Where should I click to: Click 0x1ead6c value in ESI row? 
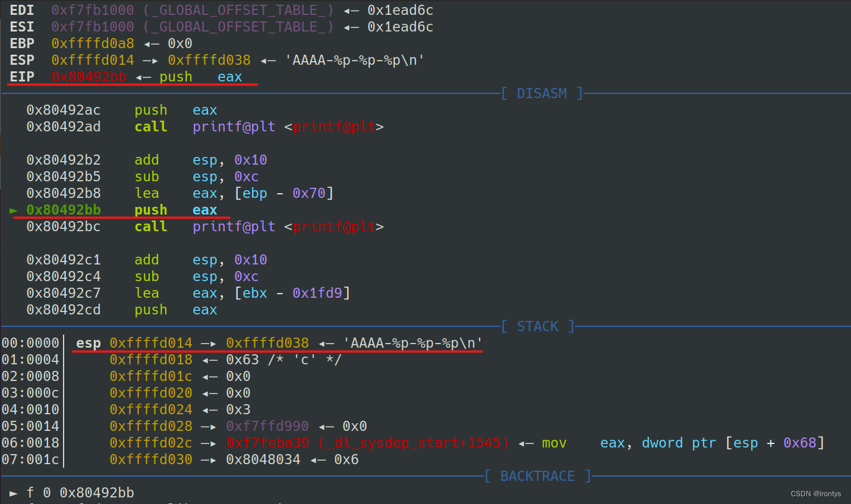[x=401, y=27]
